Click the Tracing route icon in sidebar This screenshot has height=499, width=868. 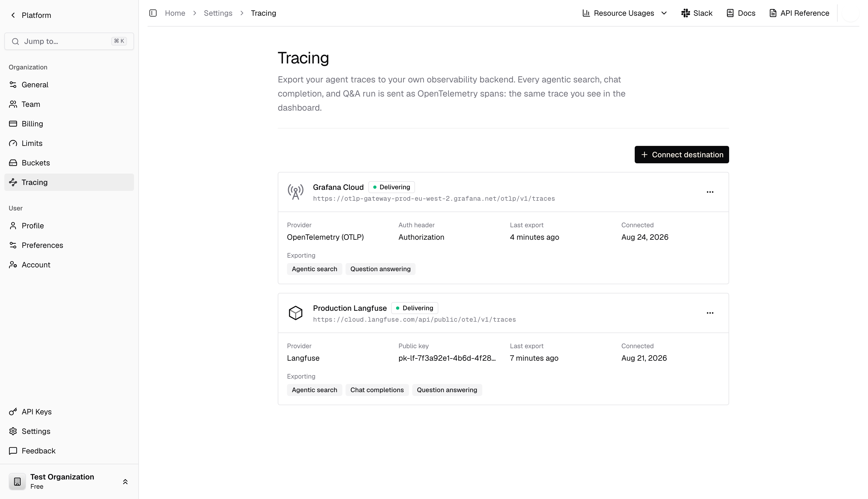(13, 182)
